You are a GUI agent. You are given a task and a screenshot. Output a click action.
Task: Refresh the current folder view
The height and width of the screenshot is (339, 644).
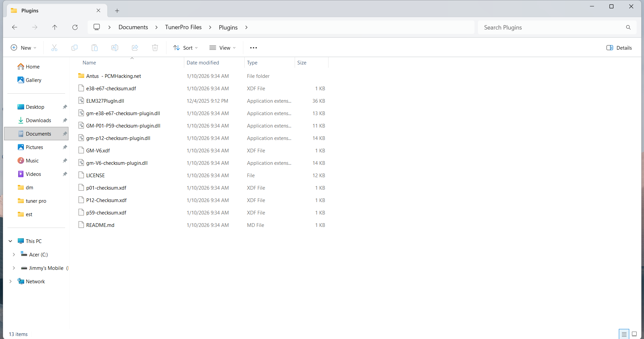[x=75, y=27]
